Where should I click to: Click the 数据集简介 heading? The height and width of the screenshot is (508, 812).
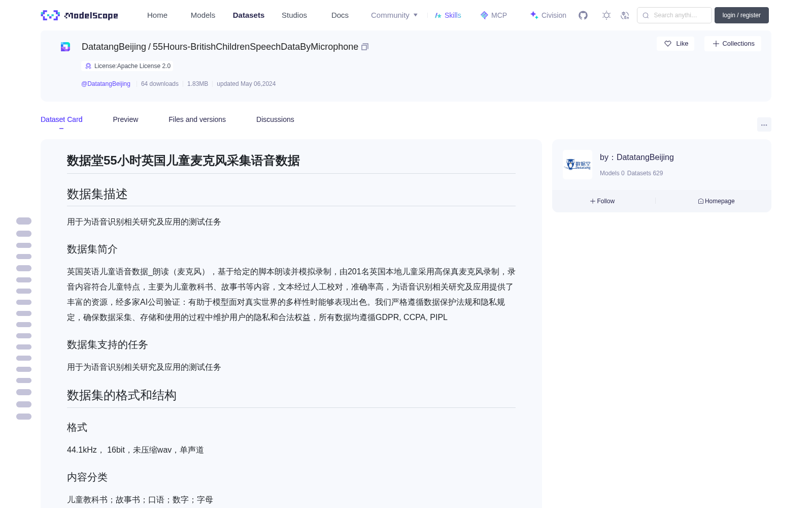point(92,249)
